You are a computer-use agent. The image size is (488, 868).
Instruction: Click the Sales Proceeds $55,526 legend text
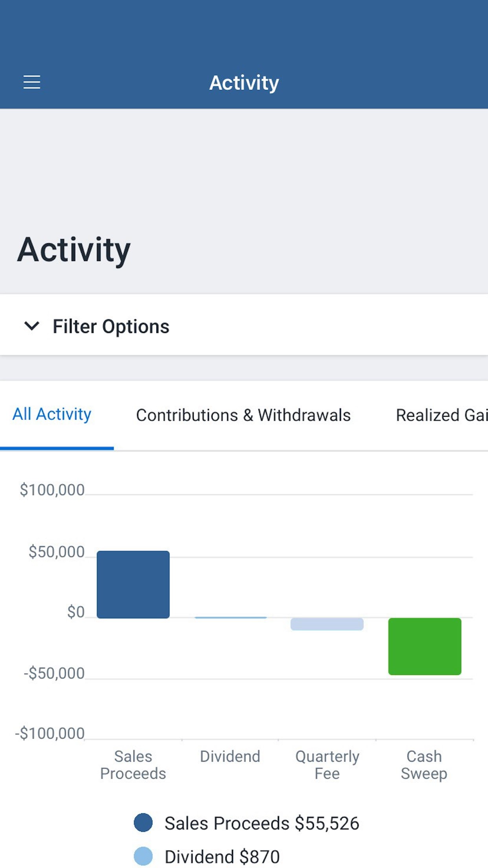[262, 823]
